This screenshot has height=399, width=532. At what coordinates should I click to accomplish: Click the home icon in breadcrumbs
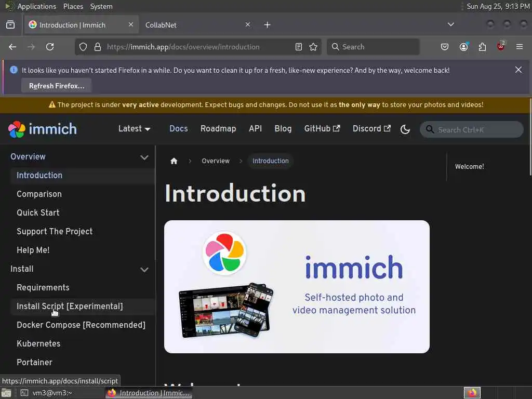tap(174, 161)
